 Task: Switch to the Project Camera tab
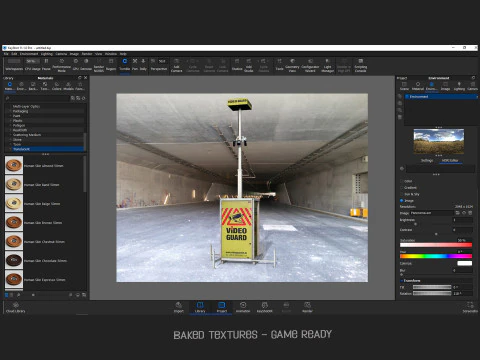coord(472,86)
